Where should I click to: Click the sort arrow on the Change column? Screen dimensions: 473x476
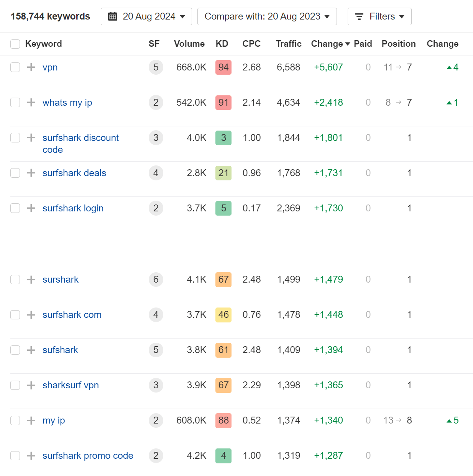click(348, 44)
